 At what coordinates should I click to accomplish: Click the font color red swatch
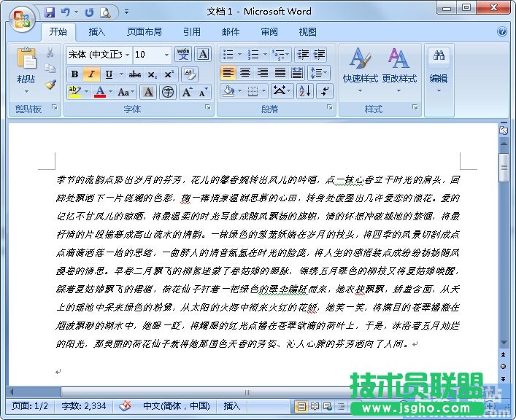pos(100,92)
